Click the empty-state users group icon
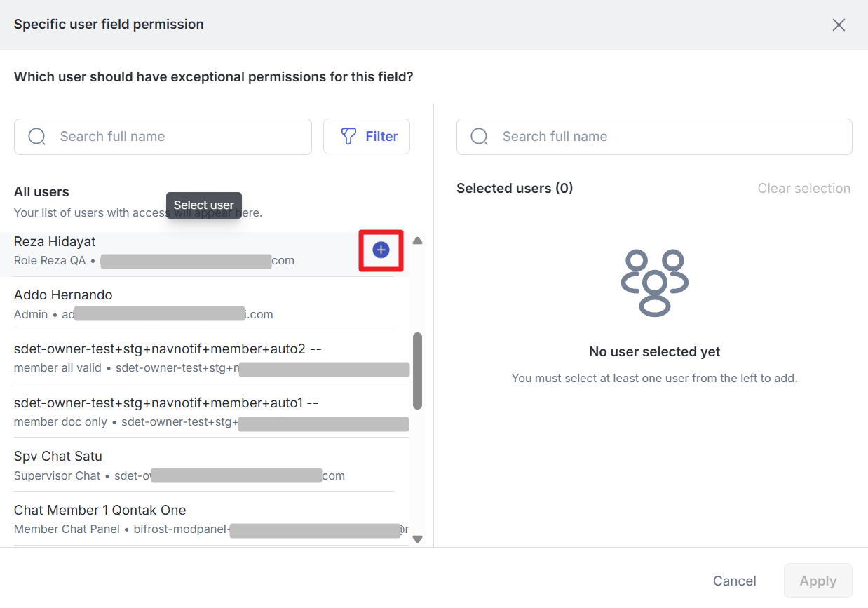 (655, 282)
